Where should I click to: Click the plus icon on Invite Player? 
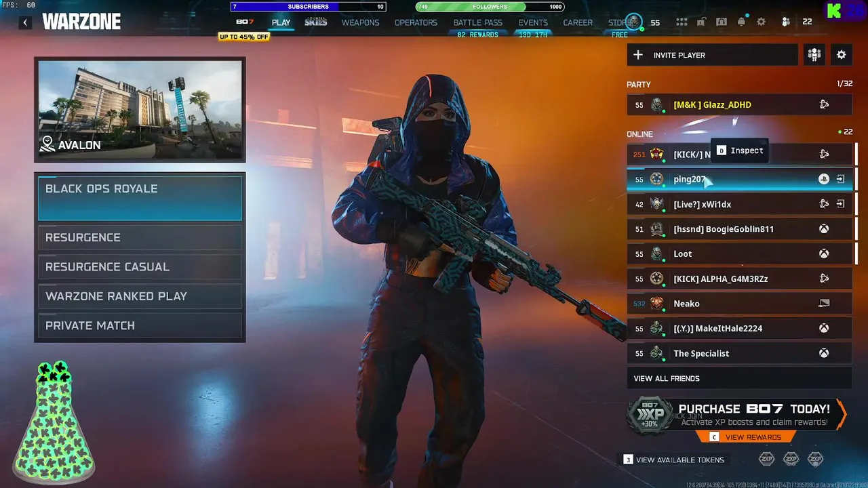coord(638,55)
